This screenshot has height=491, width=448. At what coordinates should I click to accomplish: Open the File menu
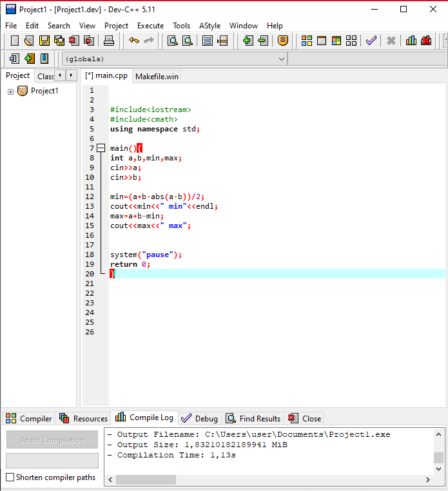pos(11,26)
